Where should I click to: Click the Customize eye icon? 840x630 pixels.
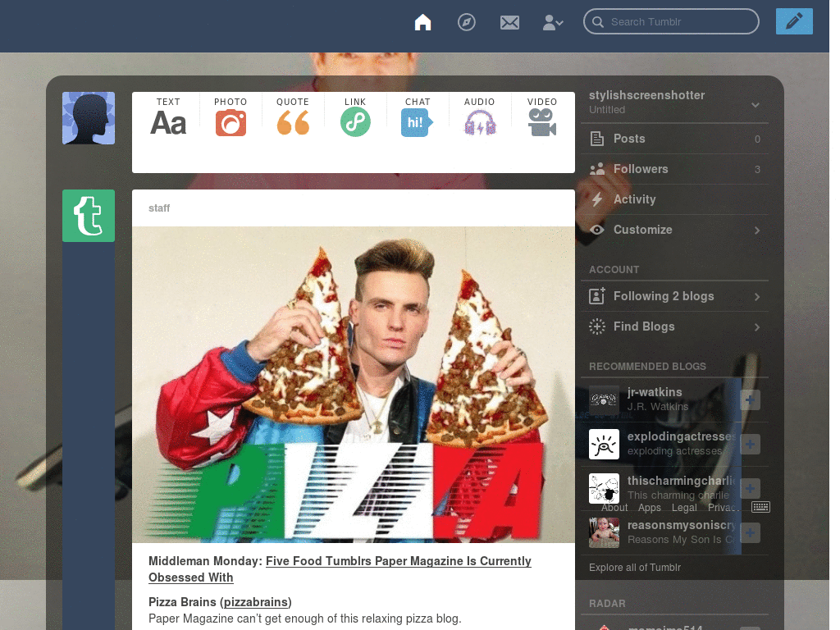point(597,230)
